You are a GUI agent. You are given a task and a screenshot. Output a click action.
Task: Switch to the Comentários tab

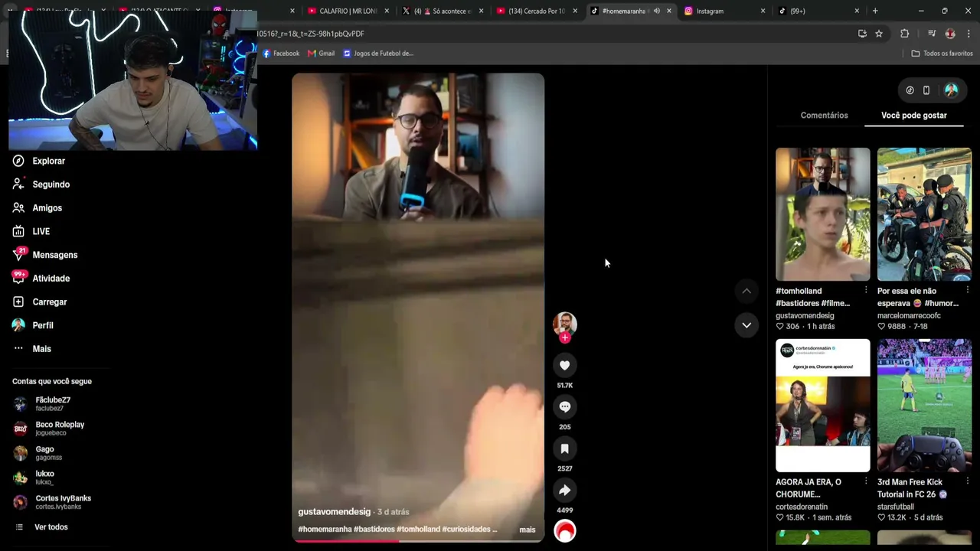(825, 116)
